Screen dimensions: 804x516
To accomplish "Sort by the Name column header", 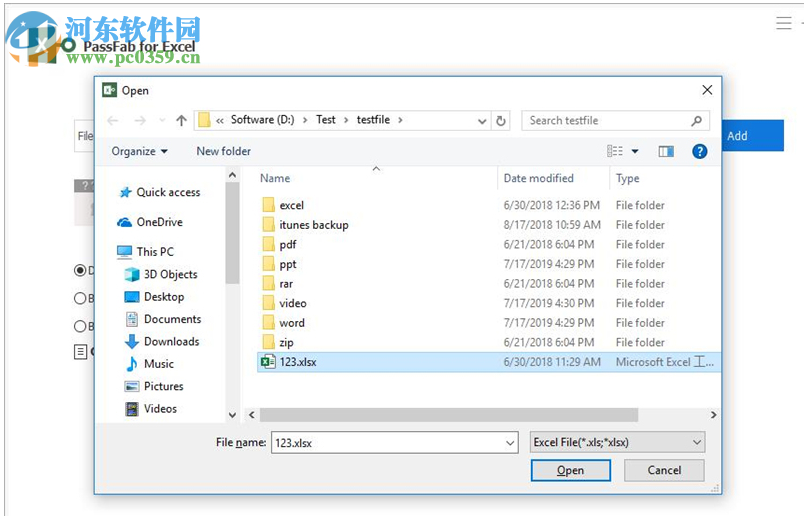I will (275, 178).
